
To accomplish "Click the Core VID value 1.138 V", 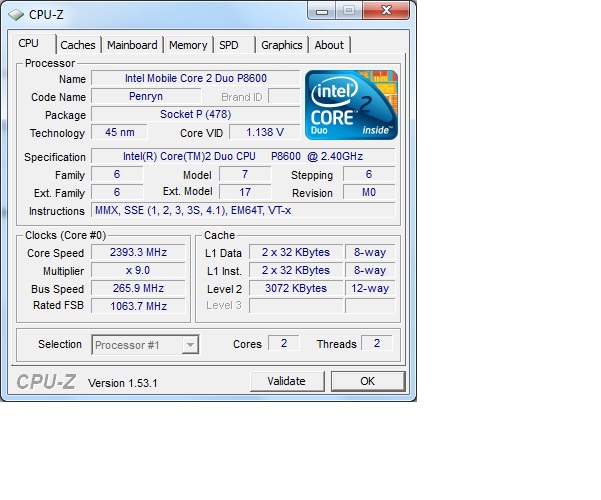I will (264, 132).
